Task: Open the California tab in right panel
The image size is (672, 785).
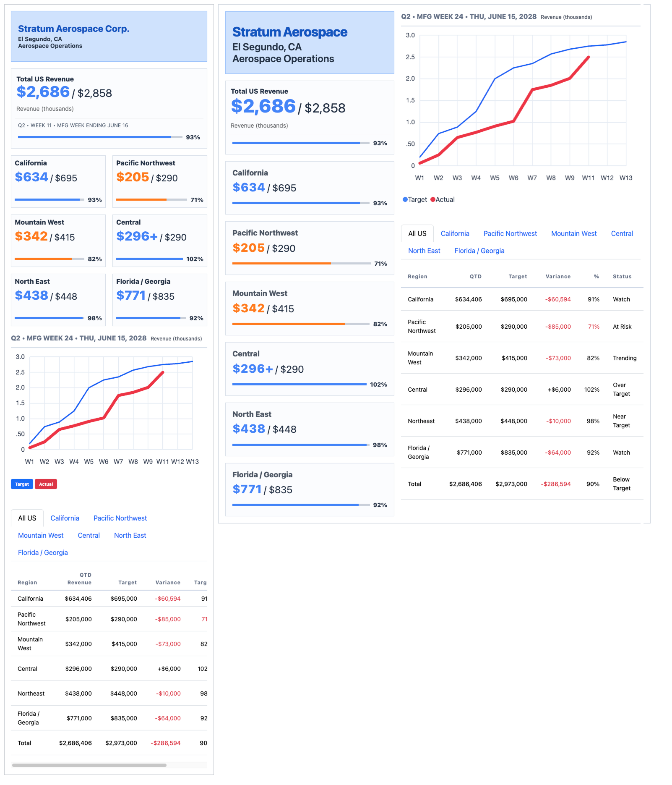Action: tap(455, 233)
